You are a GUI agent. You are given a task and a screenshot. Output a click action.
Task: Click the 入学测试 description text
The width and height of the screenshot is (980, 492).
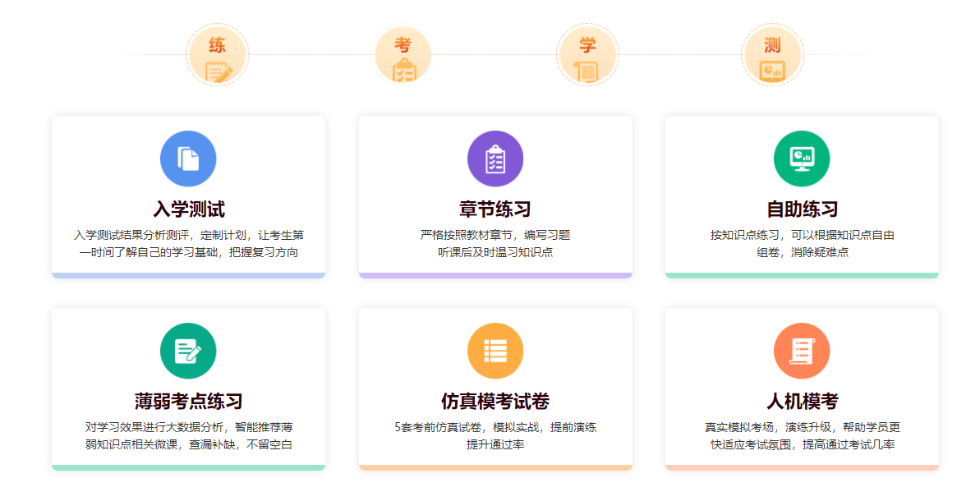(x=188, y=243)
